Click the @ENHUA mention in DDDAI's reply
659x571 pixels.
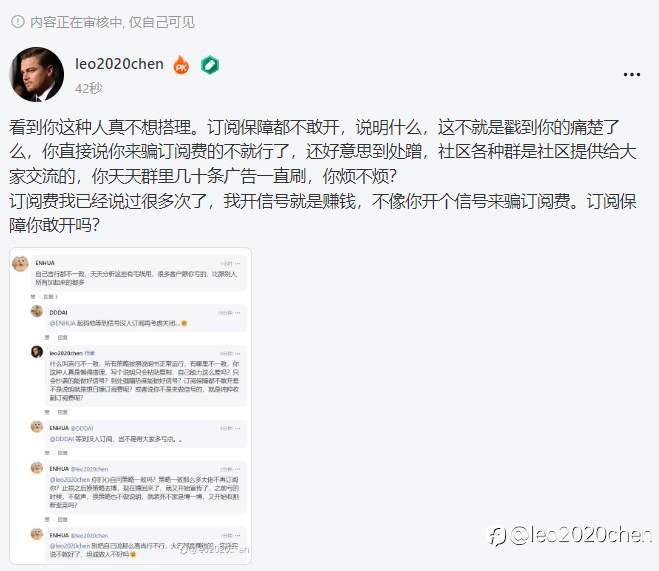(x=63, y=323)
